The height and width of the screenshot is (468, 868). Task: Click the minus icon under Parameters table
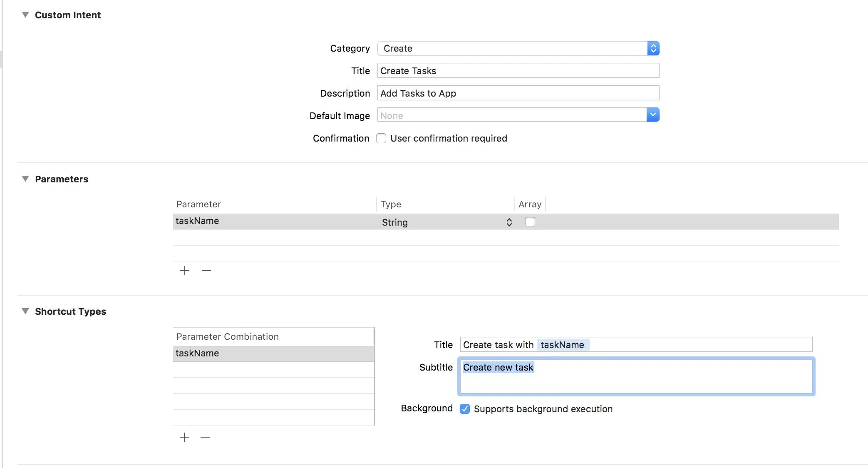206,271
